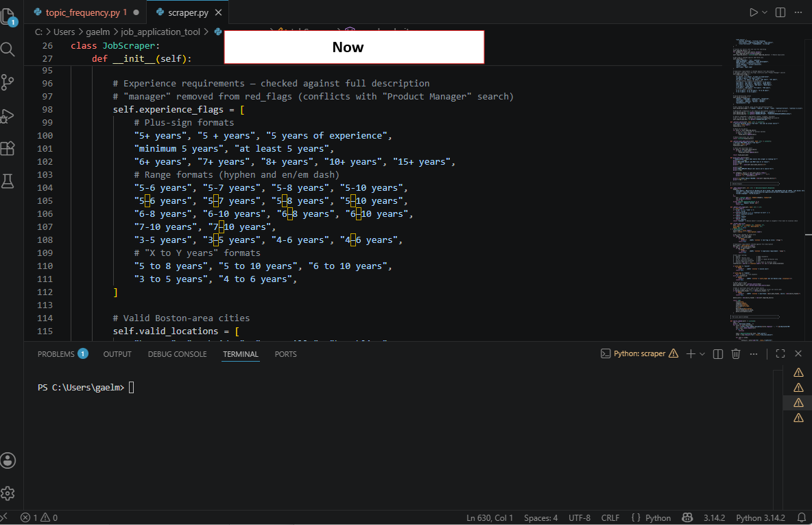This screenshot has height=525, width=812.
Task: Click the sticky def __init__(self) line
Action: click(142, 58)
